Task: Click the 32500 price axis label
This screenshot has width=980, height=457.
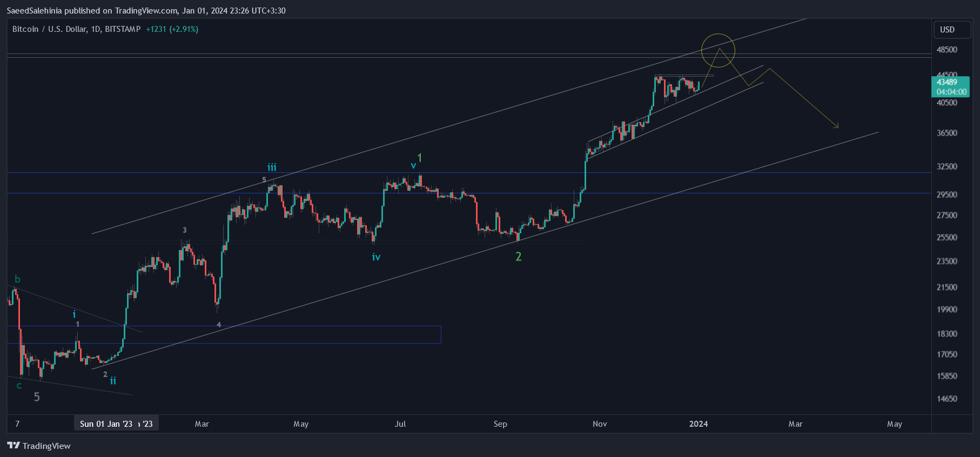Action: (x=947, y=166)
